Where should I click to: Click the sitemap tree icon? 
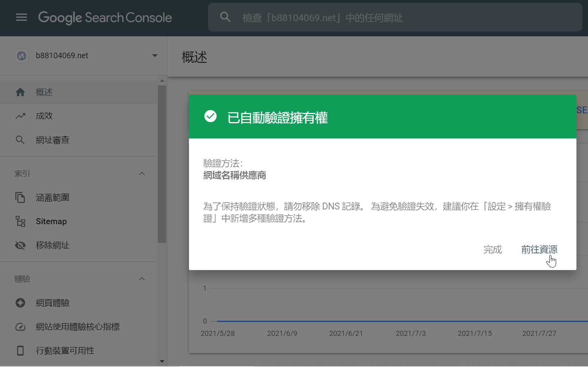pos(20,221)
